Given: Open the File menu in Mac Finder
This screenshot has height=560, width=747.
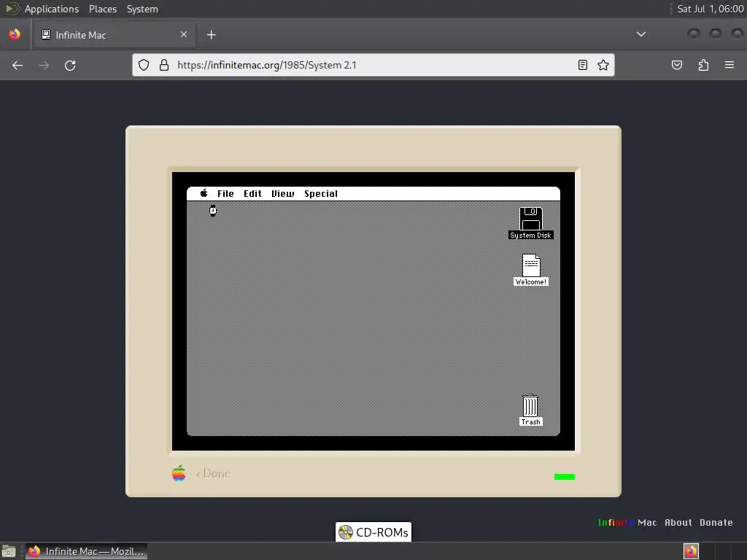Looking at the screenshot, I should point(225,194).
